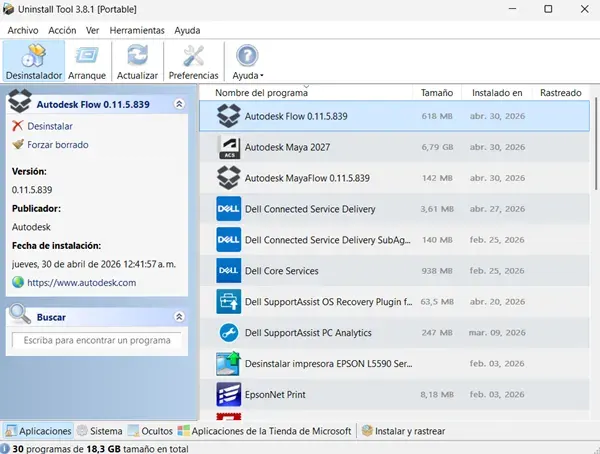Open the Archivo menu
The width and height of the screenshot is (600, 454).
(x=23, y=30)
